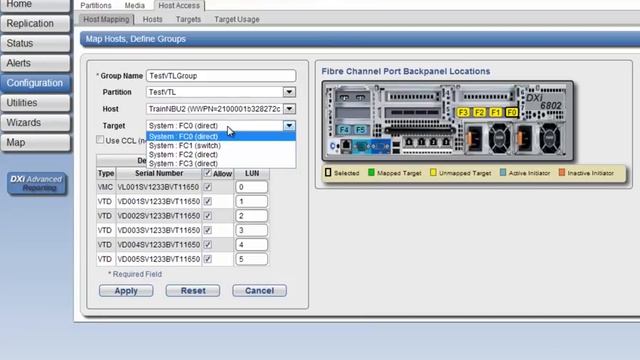Image resolution: width=640 pixels, height=360 pixels.
Task: Switch to the Host Access tab
Action: click(x=179, y=5)
